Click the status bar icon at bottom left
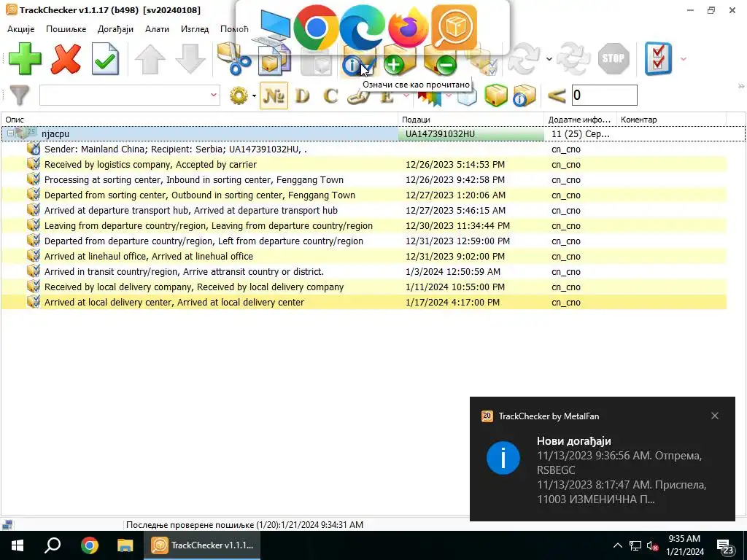This screenshot has width=747, height=560. pyautogui.click(x=7, y=525)
